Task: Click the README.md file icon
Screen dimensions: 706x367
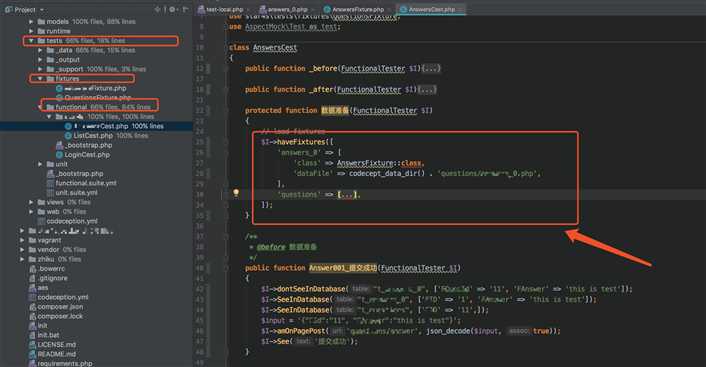Action: pos(32,354)
